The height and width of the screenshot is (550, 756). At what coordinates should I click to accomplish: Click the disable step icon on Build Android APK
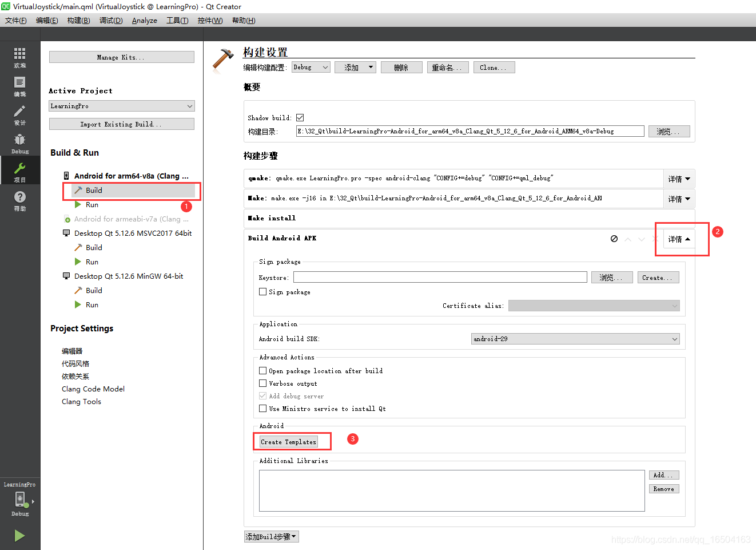coord(614,239)
